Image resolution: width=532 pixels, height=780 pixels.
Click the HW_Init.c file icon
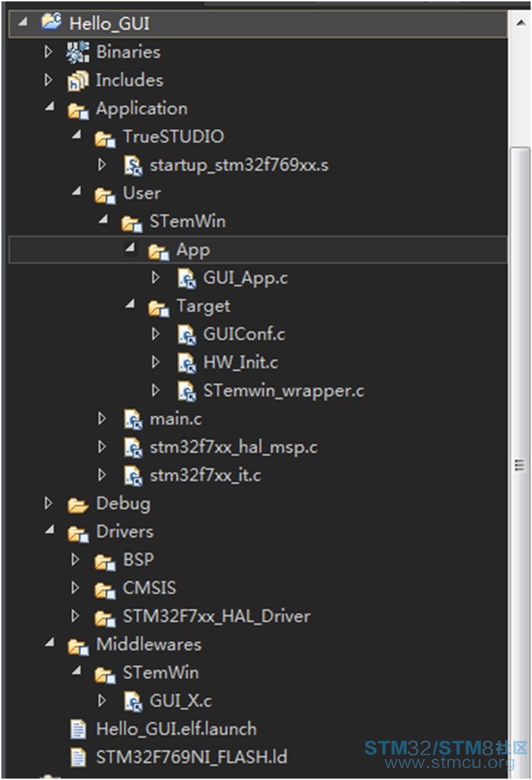point(186,363)
